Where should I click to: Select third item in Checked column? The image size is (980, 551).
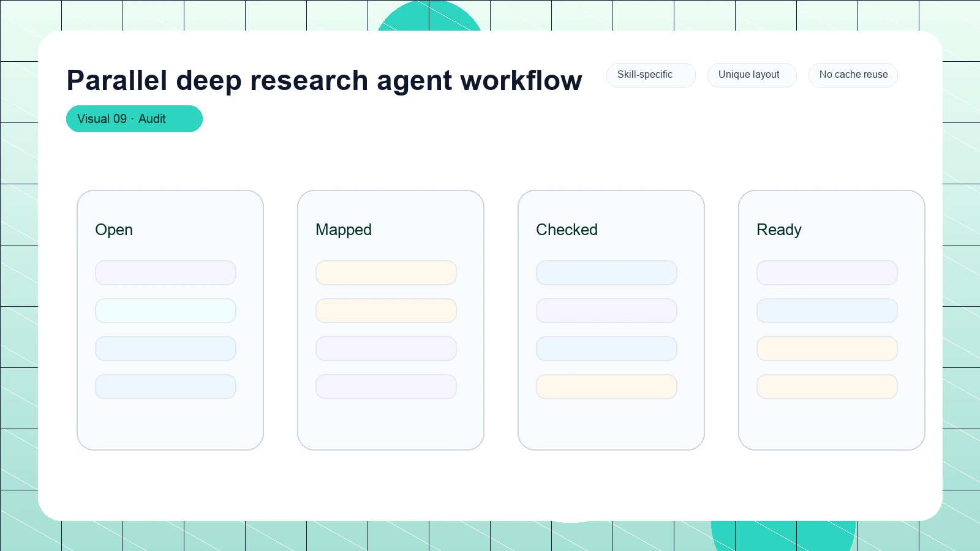(606, 348)
